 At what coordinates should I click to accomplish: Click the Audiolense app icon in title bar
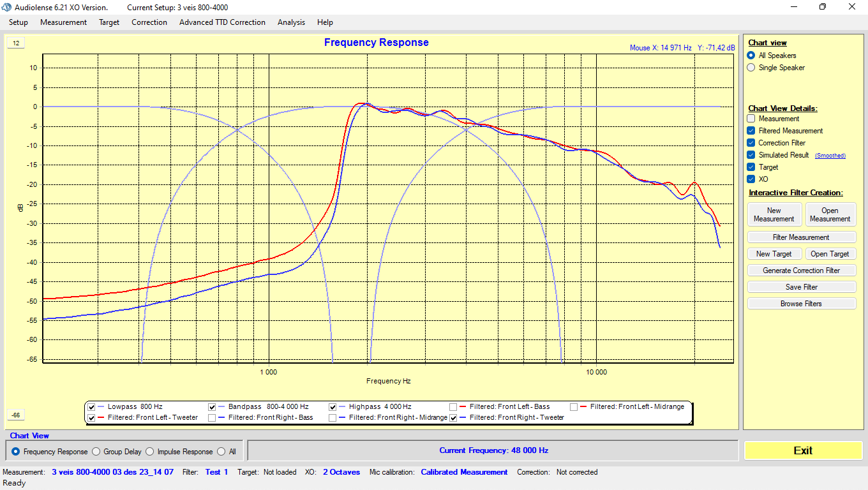pyautogui.click(x=7, y=7)
